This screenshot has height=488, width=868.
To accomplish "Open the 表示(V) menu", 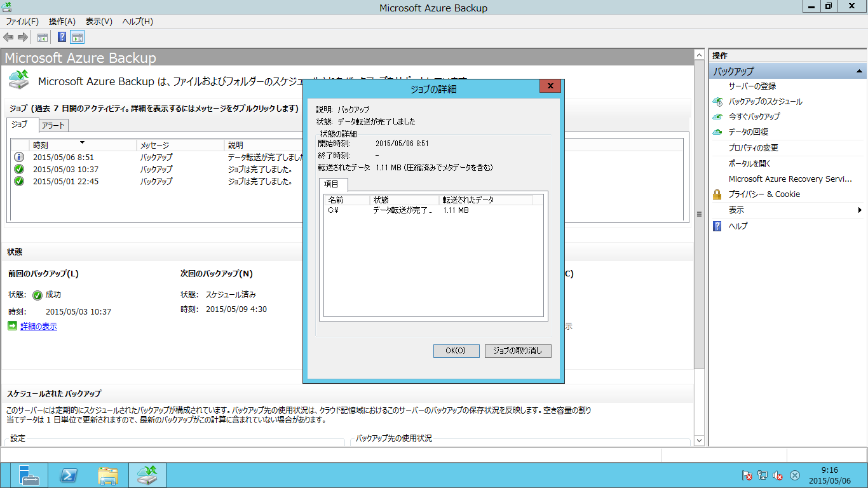I will click(99, 22).
